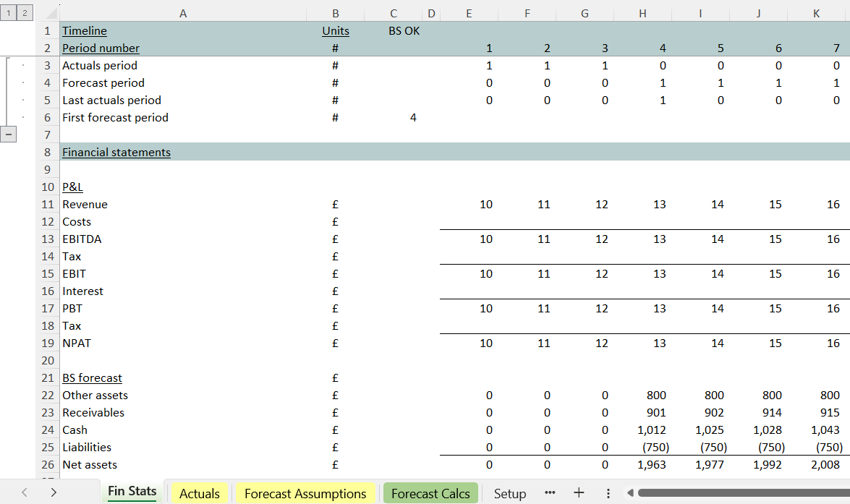
Task: Select the Setup sheet tab
Action: click(x=510, y=494)
